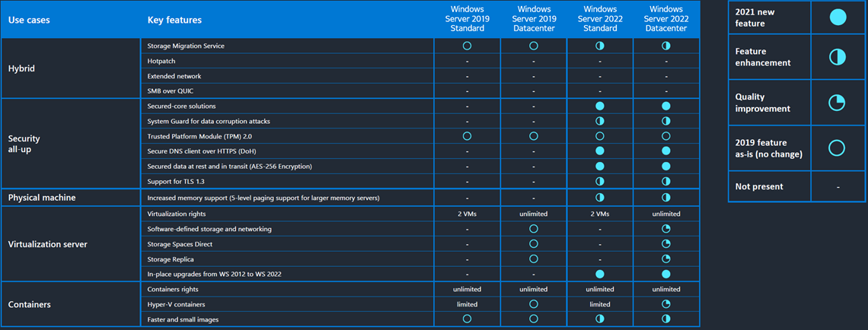
Task: Click the Virtualization server use case label
Action: click(x=48, y=243)
